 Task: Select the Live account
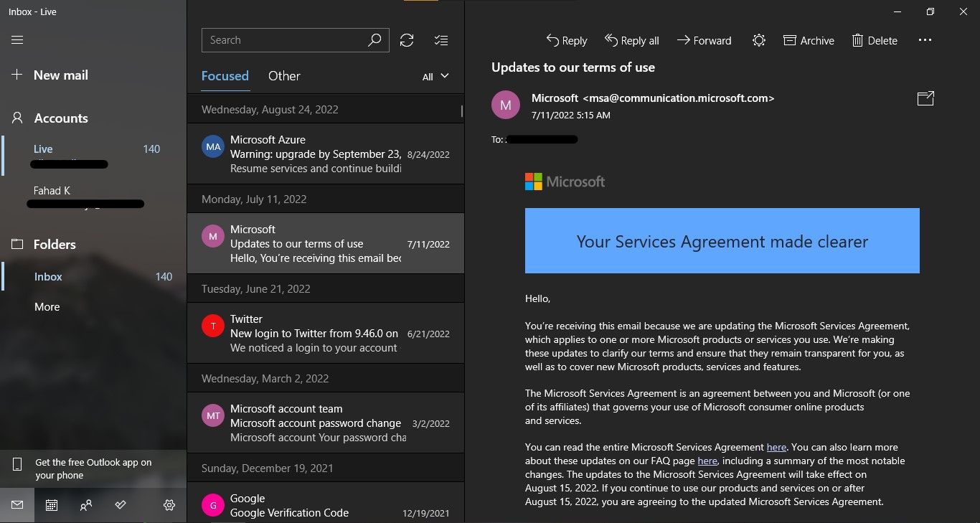tap(94, 156)
